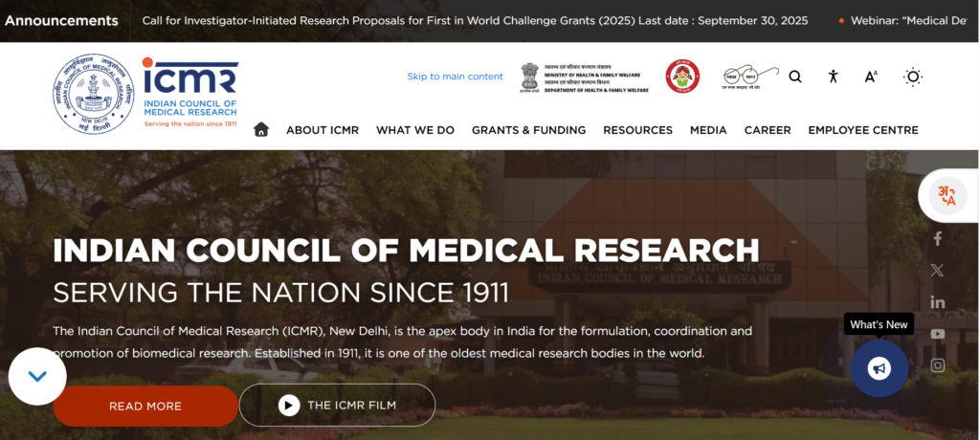Click Ministry of Health emblem logo
The image size is (980, 440).
click(x=584, y=77)
